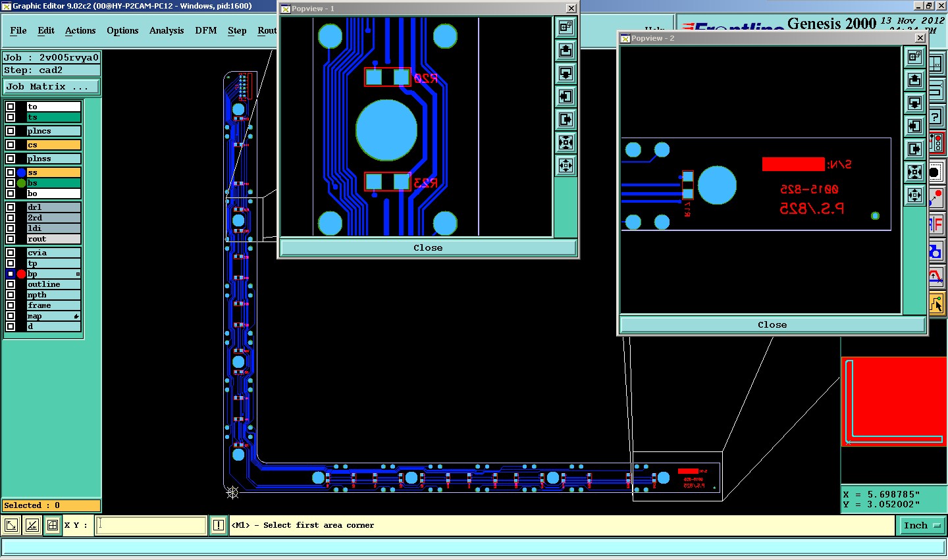Toggle the 'bp' layer checkbox
This screenshot has height=560, width=948.
pyautogui.click(x=11, y=274)
